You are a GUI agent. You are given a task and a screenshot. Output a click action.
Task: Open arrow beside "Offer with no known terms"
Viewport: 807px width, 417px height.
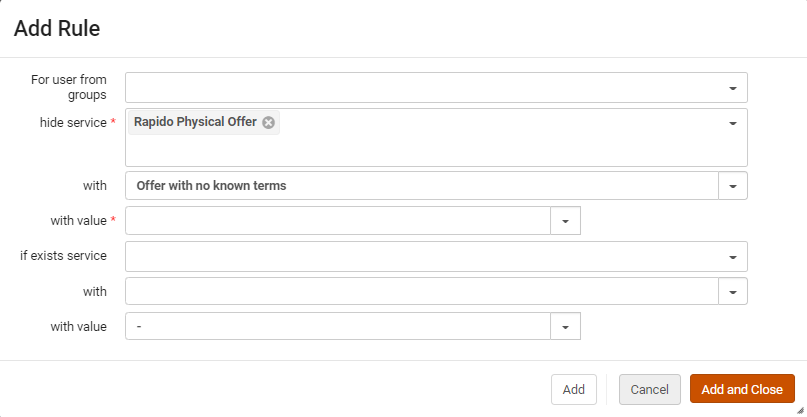[x=733, y=186]
